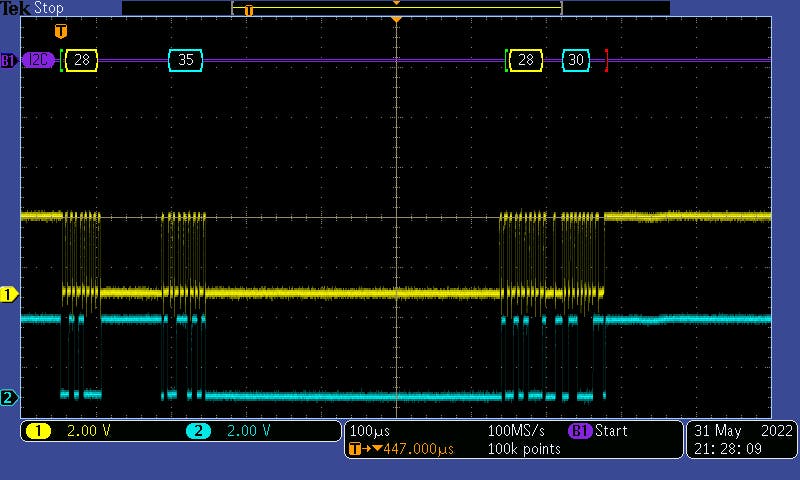Screen dimensions: 800x480
Task: Click the orange trigger T marker at left
Action: pos(60,32)
